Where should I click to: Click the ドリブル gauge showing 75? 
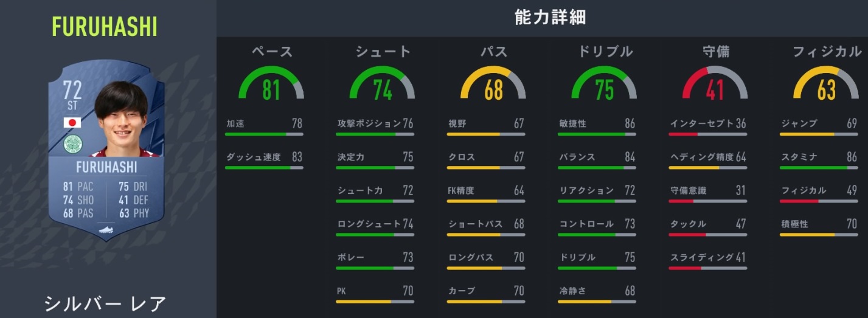pyautogui.click(x=604, y=85)
